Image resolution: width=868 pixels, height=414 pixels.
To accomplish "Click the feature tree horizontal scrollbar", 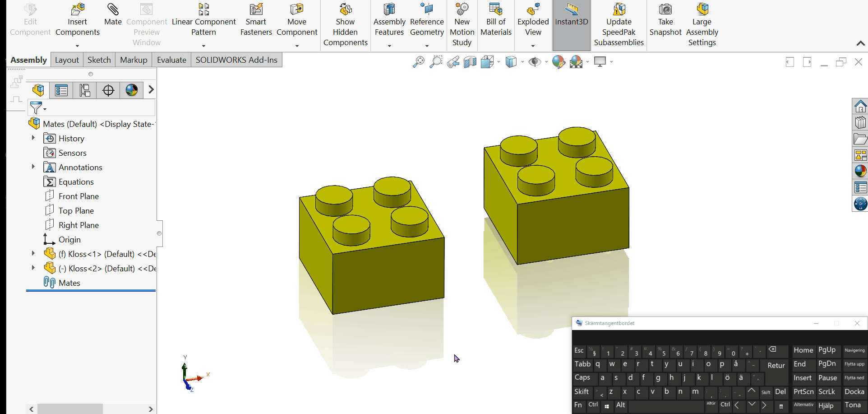I will tap(70, 409).
